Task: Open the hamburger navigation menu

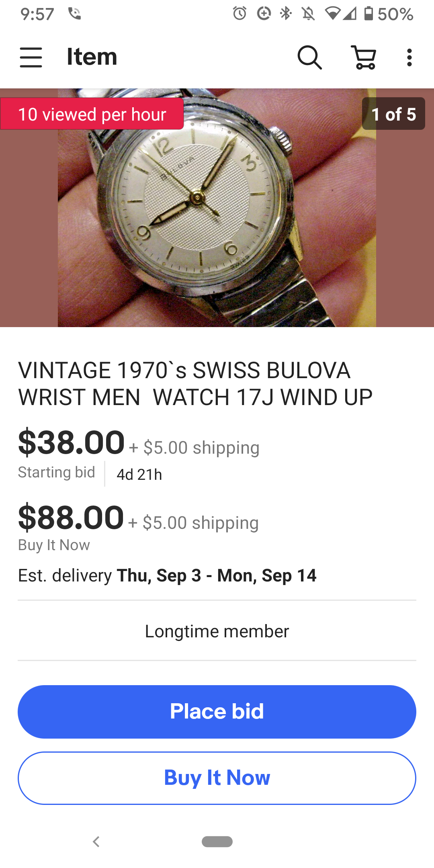Action: pyautogui.click(x=31, y=57)
